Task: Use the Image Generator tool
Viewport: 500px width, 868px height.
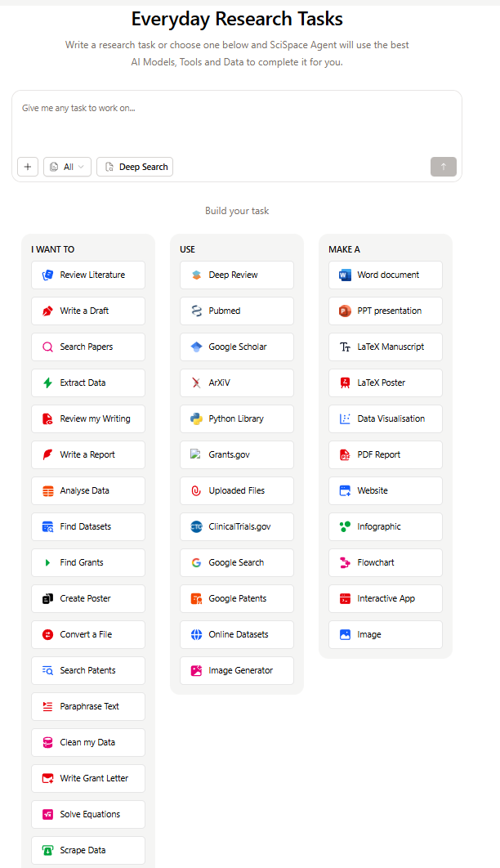Action: tap(237, 670)
